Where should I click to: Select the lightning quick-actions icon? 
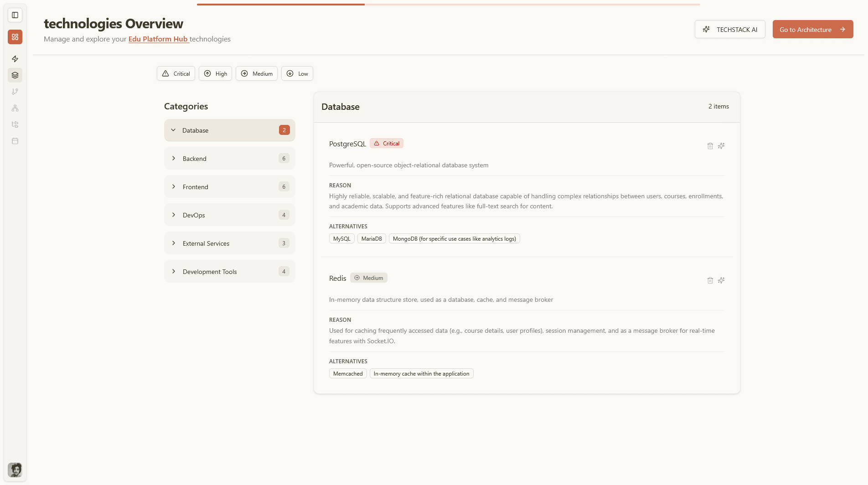15,59
